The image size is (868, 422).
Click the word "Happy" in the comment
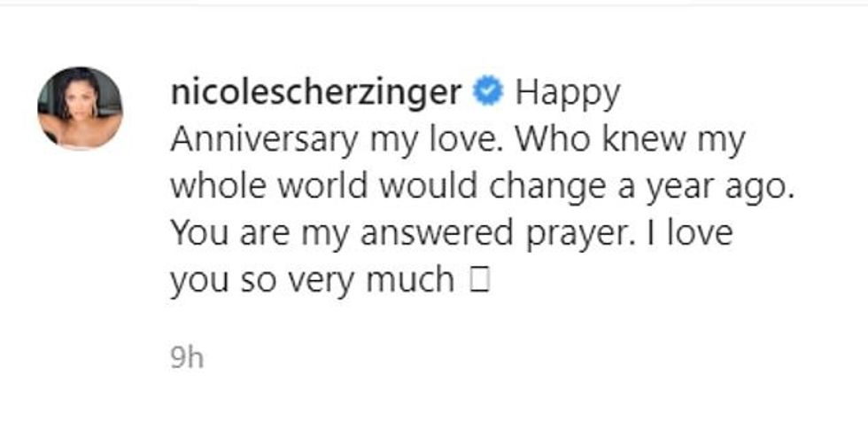(x=567, y=94)
